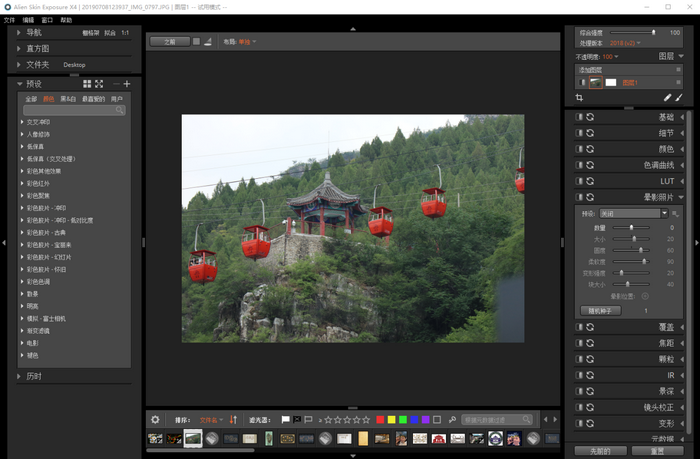Viewport: 700px width, 459px height.
Task: Select the 黑&白 preset tab
Action: click(68, 99)
